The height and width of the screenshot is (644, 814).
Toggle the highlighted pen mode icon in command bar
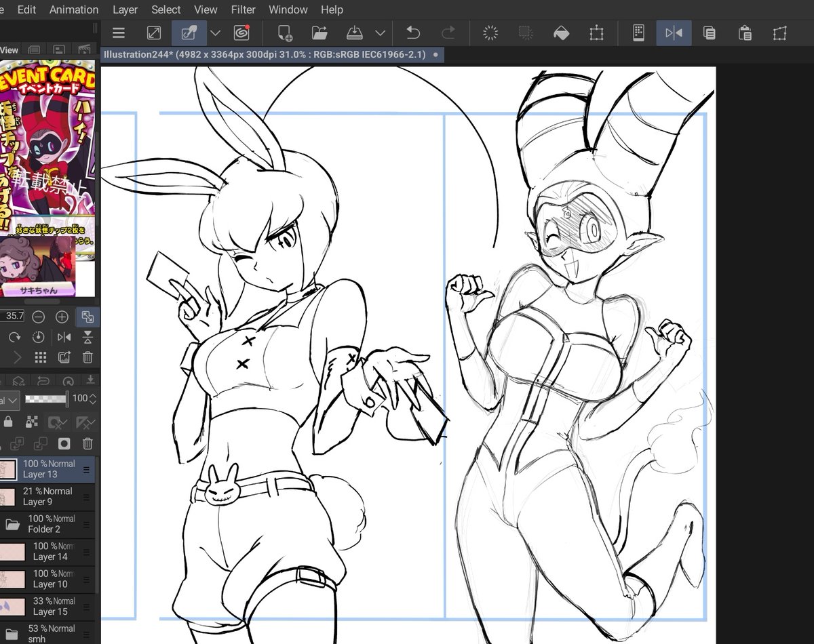(x=189, y=33)
